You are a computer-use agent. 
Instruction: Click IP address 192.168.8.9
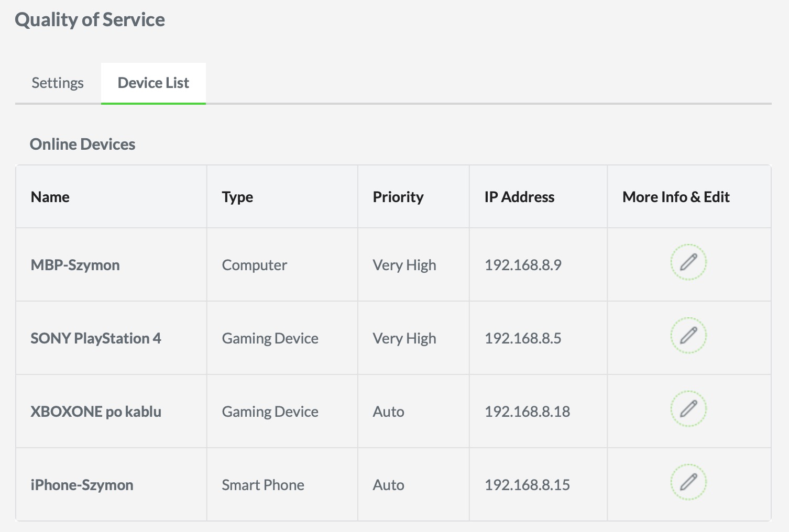[523, 265]
